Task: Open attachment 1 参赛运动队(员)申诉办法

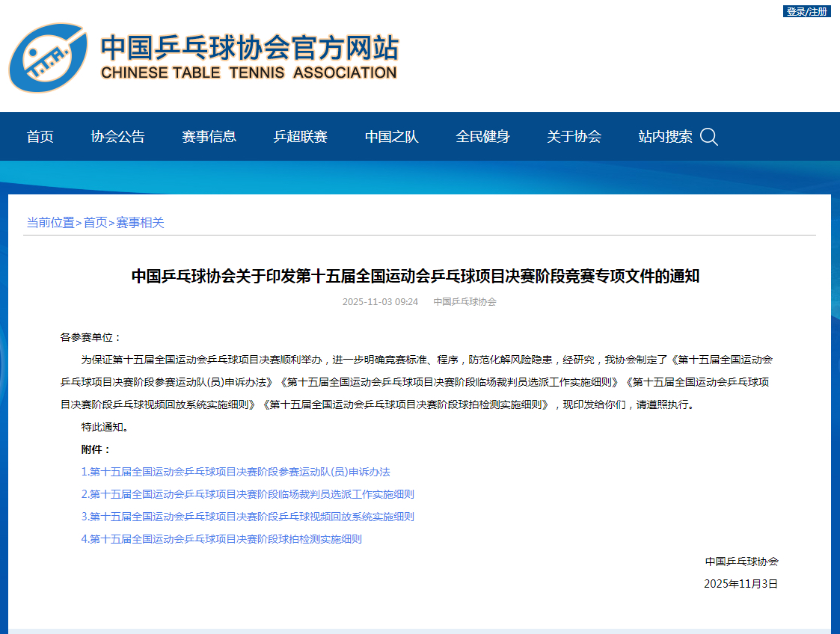Action: coord(236,472)
